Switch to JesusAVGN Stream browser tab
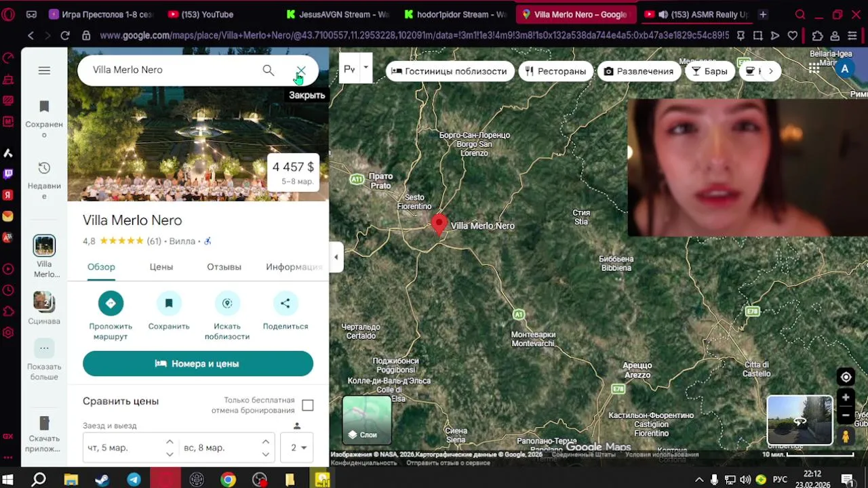This screenshot has height=488, width=868. coord(338,14)
